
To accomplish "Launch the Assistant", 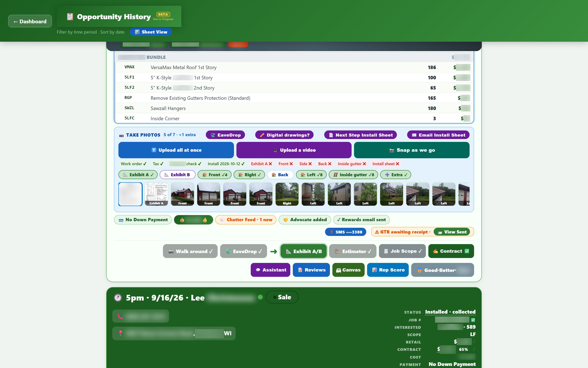I will click(271, 270).
